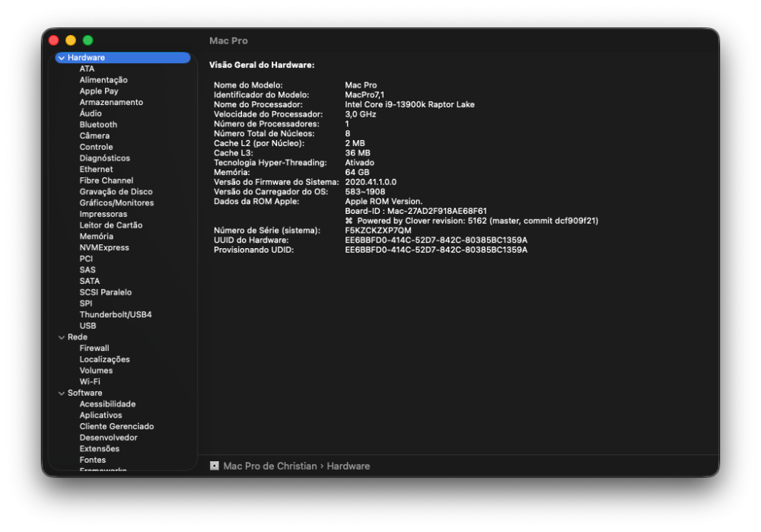Select Gráficos/Monitores item
The height and width of the screenshot is (532, 761).
(x=116, y=203)
